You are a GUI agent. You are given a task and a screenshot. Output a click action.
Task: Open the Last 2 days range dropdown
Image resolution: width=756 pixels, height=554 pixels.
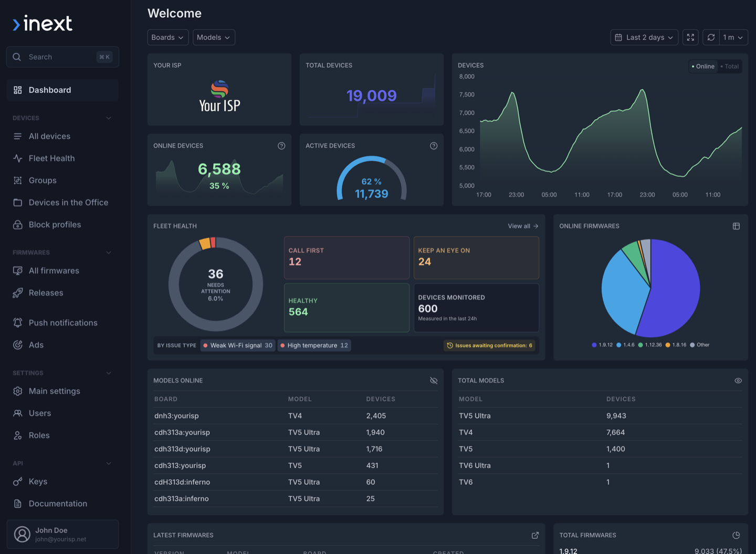coord(644,37)
